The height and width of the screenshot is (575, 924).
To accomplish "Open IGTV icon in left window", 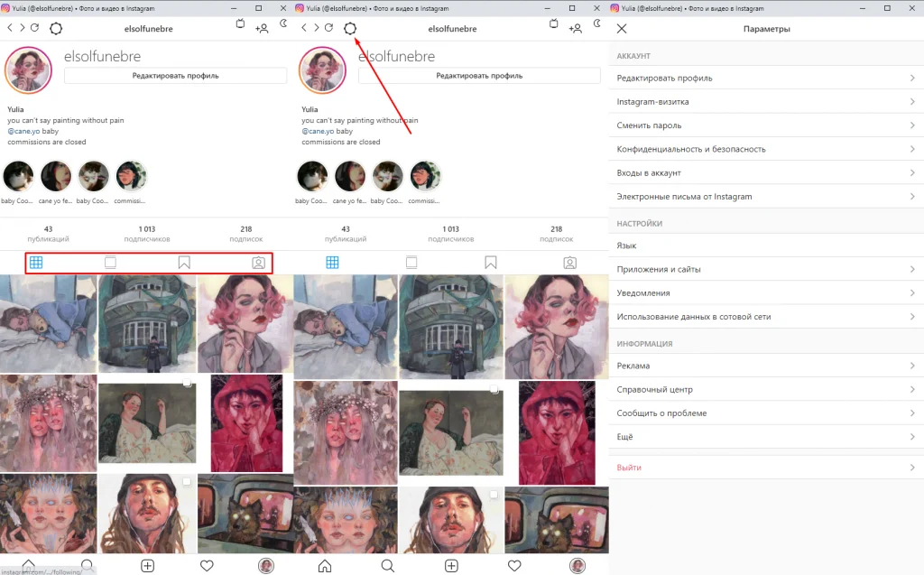I will [240, 23].
